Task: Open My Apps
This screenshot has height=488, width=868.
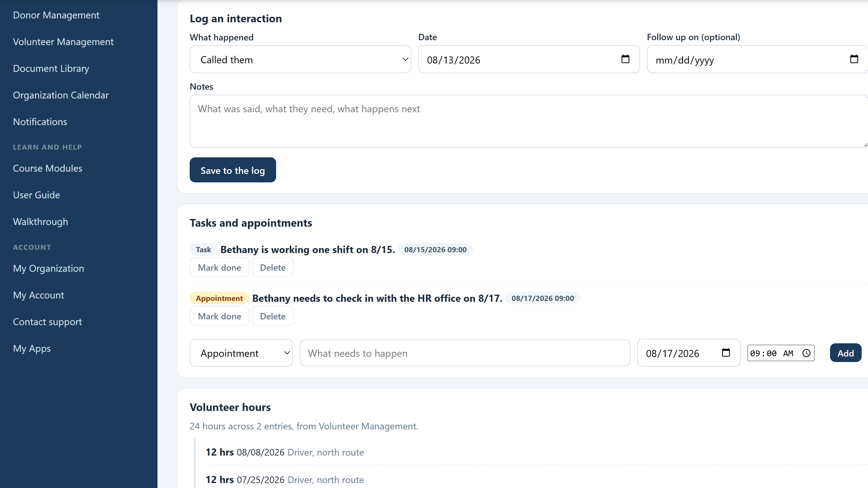Action: click(x=32, y=348)
